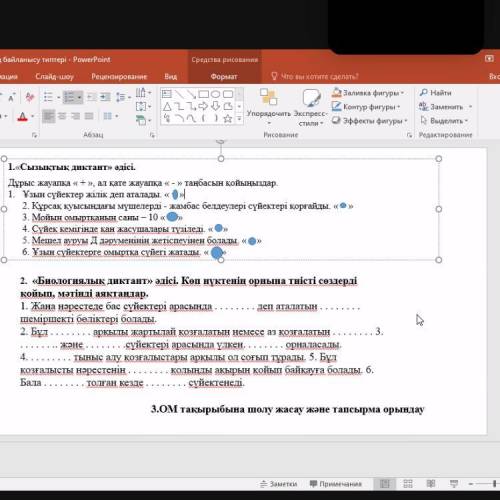This screenshot has height=500, width=500.
Task: Open the Формат ribbon tab
Action: pyautogui.click(x=224, y=77)
